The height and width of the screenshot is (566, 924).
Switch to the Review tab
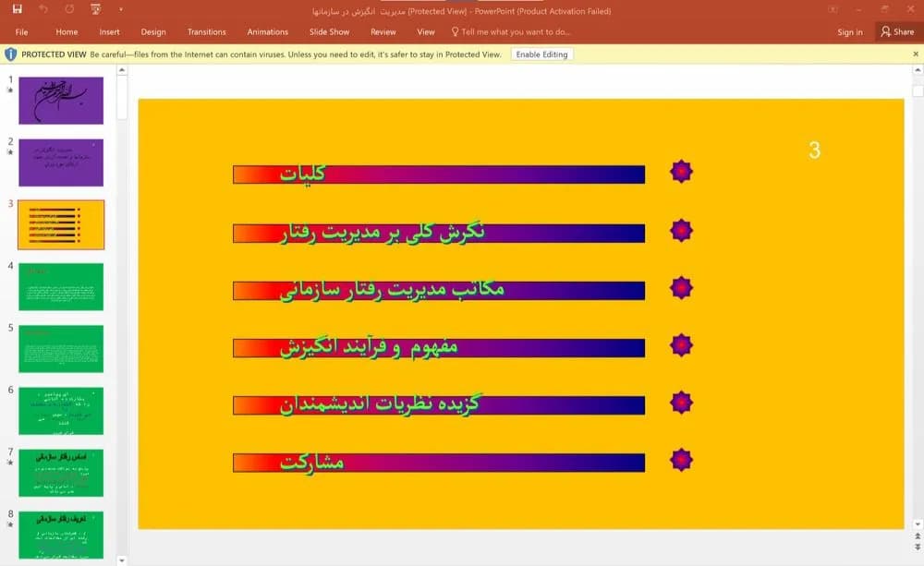[x=383, y=31]
